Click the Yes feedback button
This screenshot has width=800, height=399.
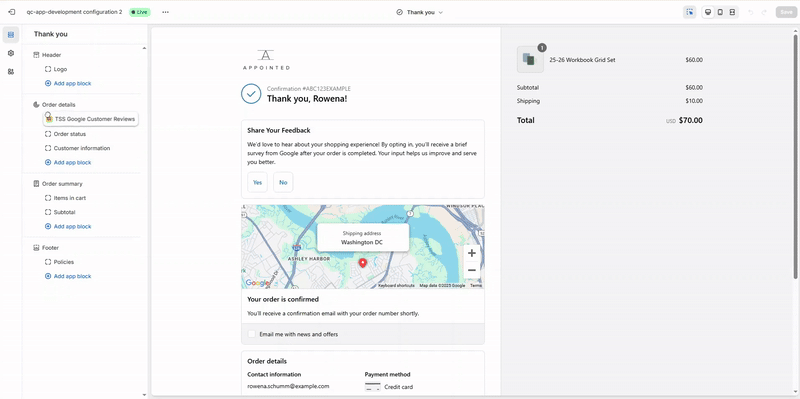pos(257,182)
